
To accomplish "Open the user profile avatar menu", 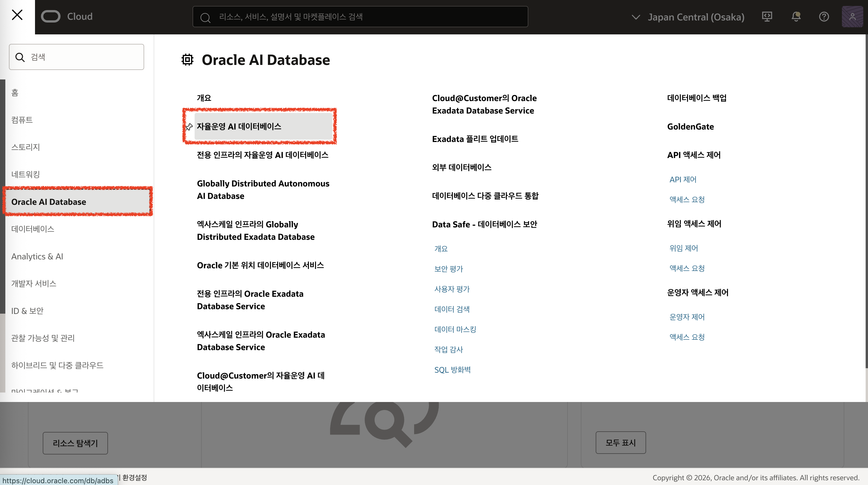I will pyautogui.click(x=852, y=17).
